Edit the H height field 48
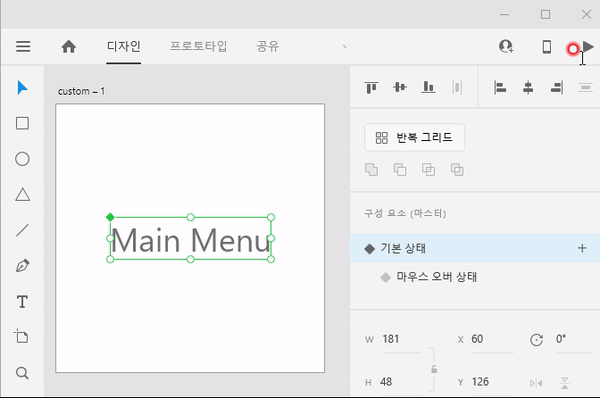 click(400, 382)
